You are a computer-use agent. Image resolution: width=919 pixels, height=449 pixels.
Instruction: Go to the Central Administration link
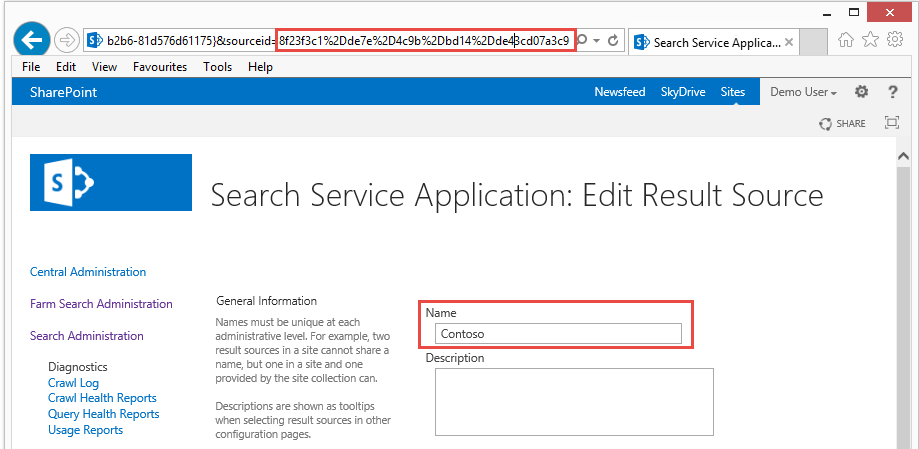point(88,272)
